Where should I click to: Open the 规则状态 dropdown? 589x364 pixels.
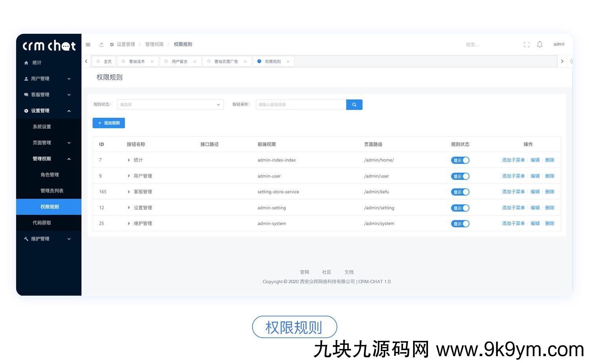tap(170, 105)
